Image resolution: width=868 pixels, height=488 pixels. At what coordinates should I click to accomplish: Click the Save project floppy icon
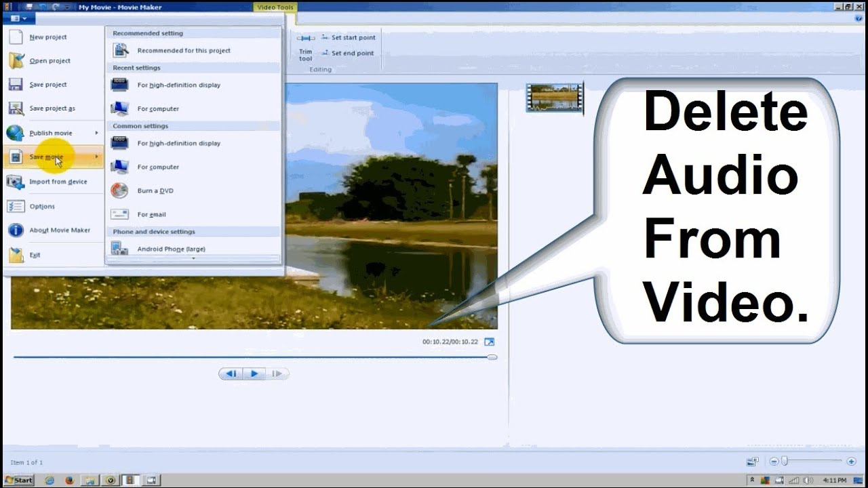16,84
